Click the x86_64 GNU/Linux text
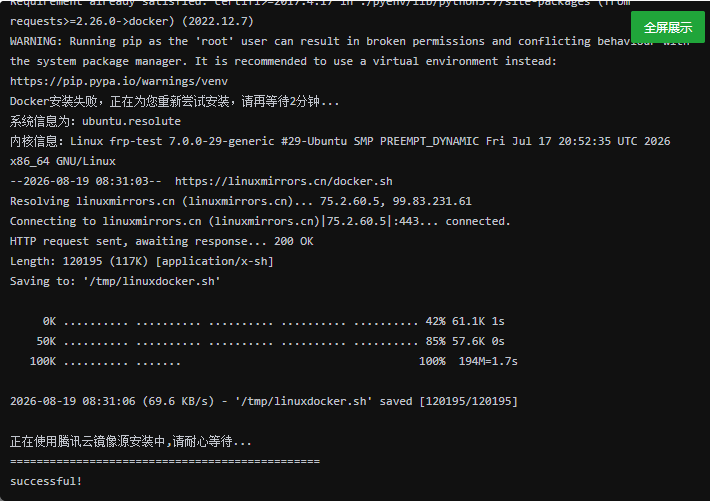This screenshot has width=710, height=501. click(x=63, y=161)
